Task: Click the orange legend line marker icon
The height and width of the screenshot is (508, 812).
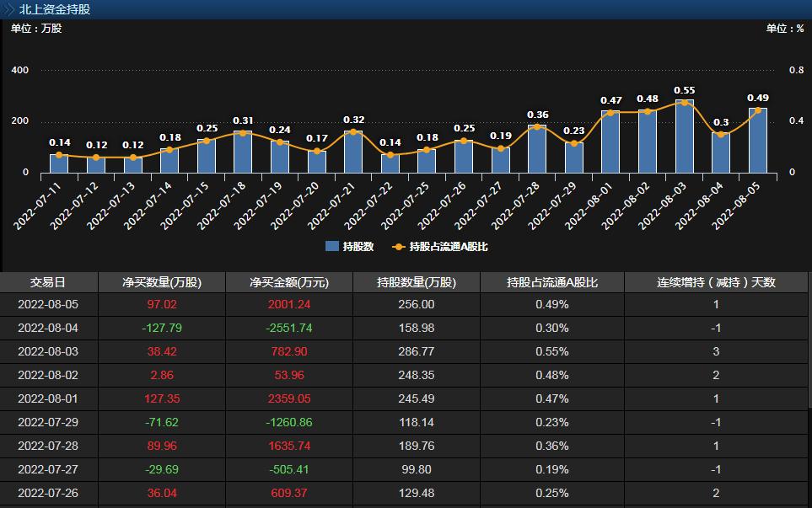Action: pyautogui.click(x=399, y=247)
